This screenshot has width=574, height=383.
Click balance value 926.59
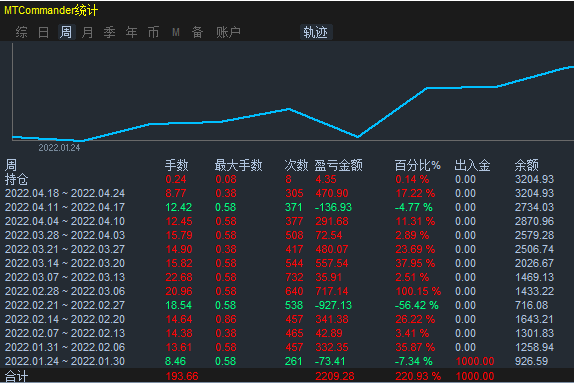coord(532,361)
